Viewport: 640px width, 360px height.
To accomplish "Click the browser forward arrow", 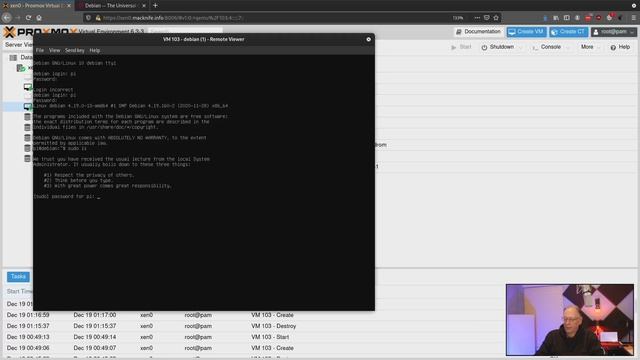I will pyautogui.click(x=18, y=18).
